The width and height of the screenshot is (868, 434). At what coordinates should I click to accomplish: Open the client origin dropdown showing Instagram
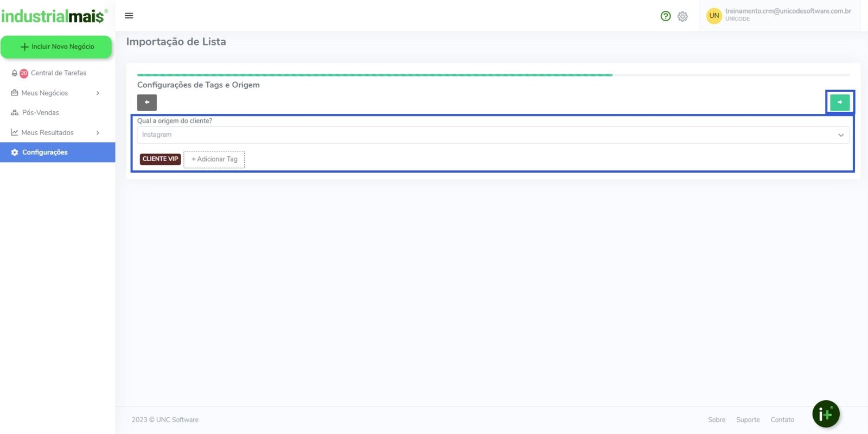tap(493, 135)
